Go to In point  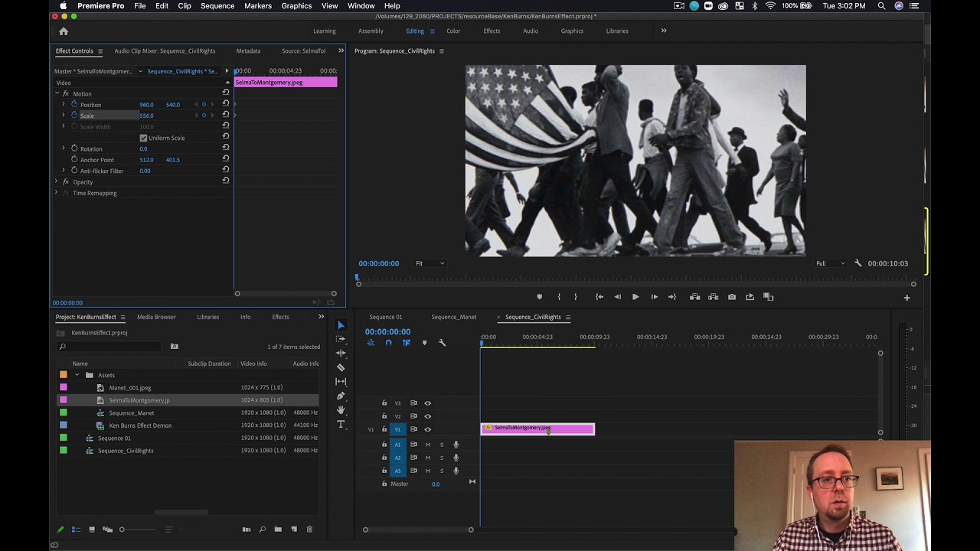point(599,297)
